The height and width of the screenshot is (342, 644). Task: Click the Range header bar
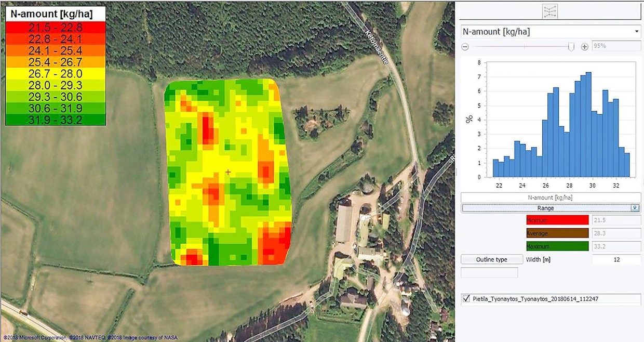pos(545,208)
